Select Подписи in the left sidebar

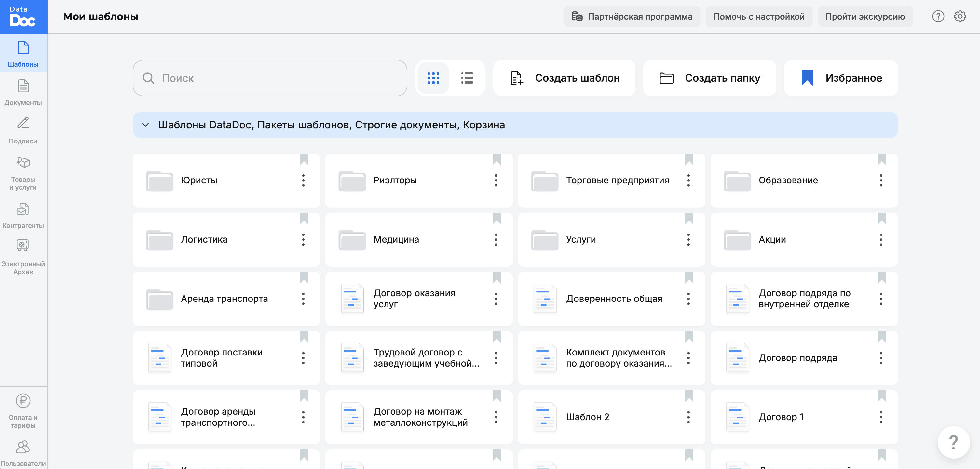pyautogui.click(x=23, y=130)
